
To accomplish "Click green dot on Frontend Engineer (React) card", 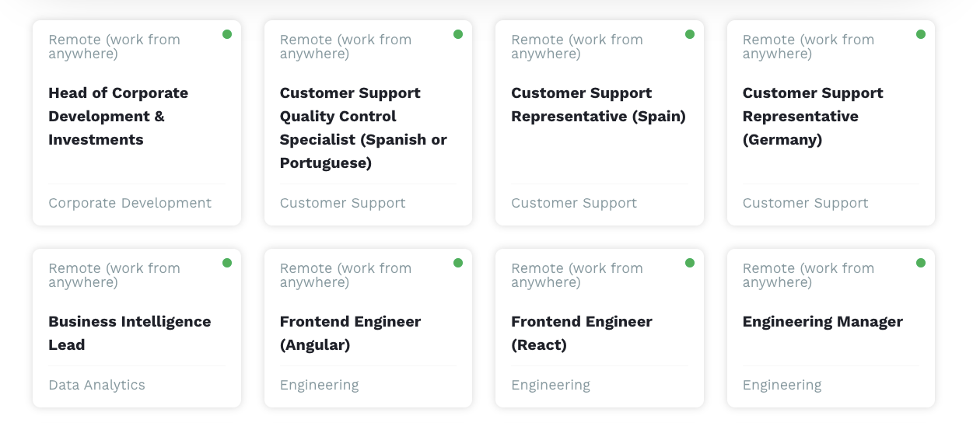I will pyautogui.click(x=690, y=263).
